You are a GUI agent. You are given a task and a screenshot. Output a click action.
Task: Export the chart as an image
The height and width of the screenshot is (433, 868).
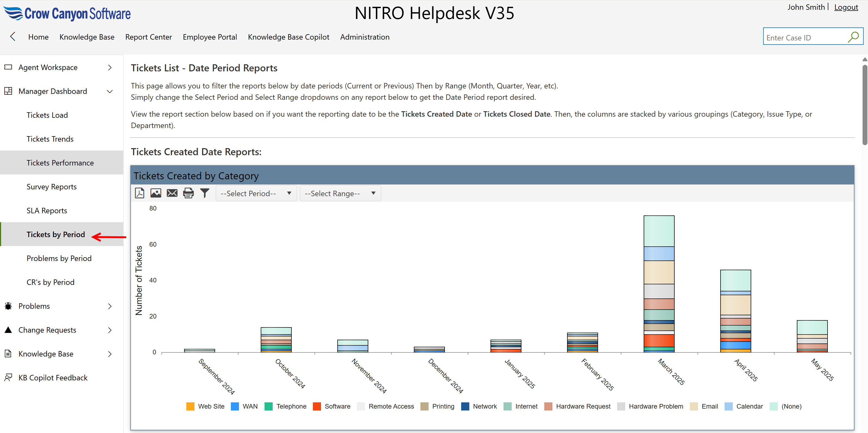155,193
